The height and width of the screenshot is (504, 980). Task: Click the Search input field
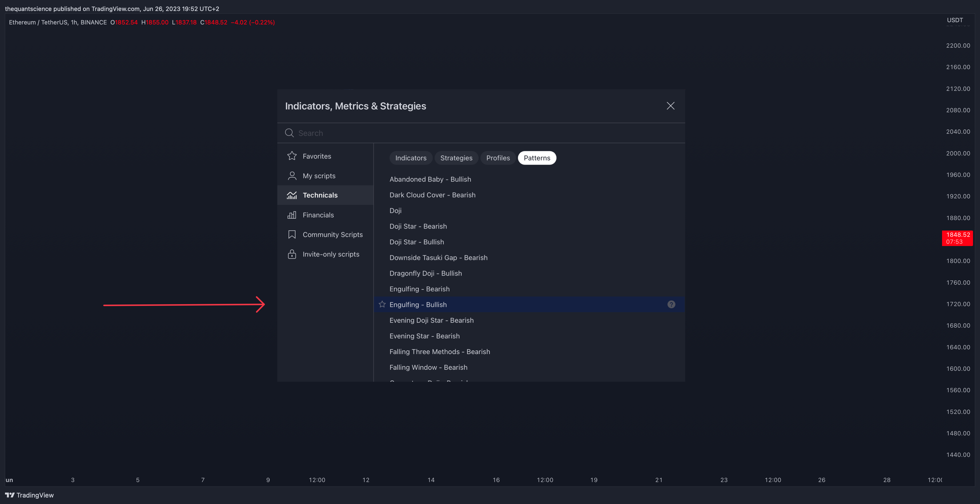point(481,133)
